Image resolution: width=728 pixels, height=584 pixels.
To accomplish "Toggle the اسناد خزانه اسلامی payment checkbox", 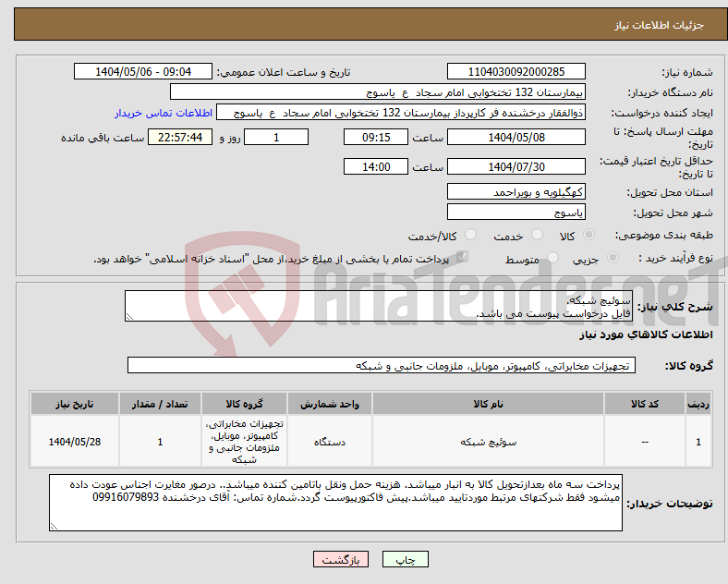I will [462, 257].
